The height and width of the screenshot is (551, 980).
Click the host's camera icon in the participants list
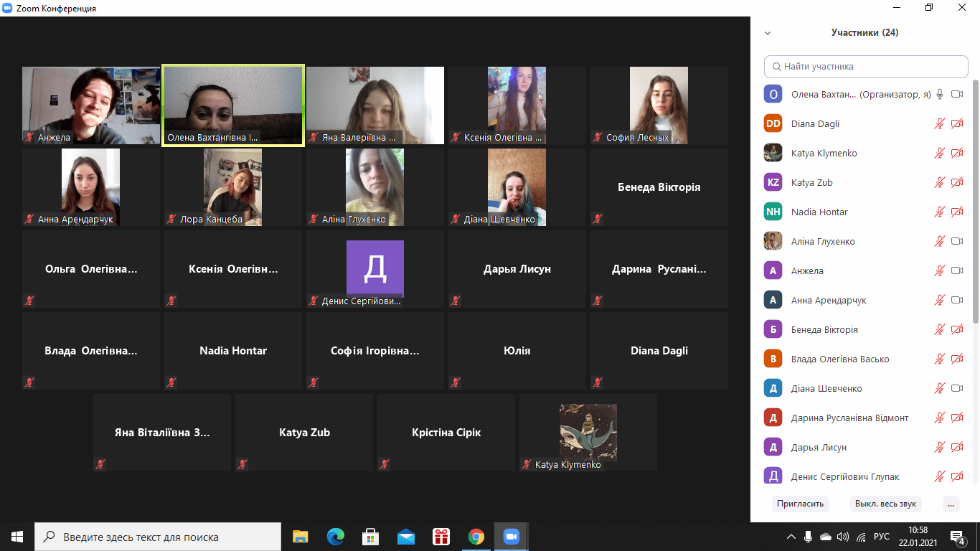pos(957,94)
